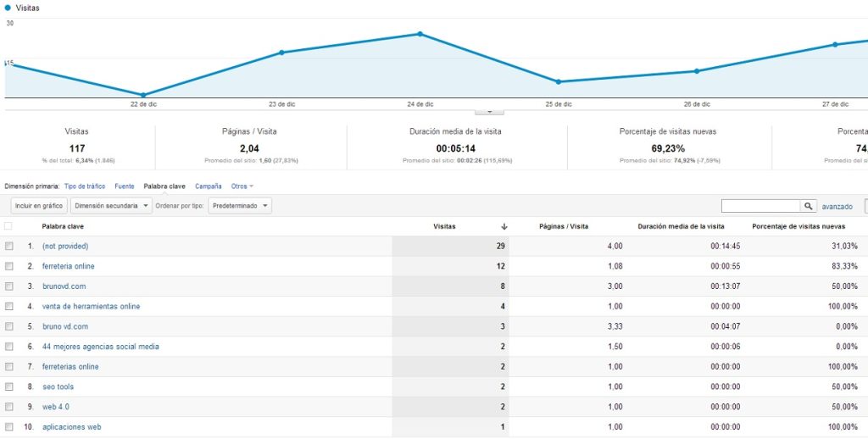Toggle the select-all checkbox in table header
The image size is (868, 439).
tap(8, 226)
